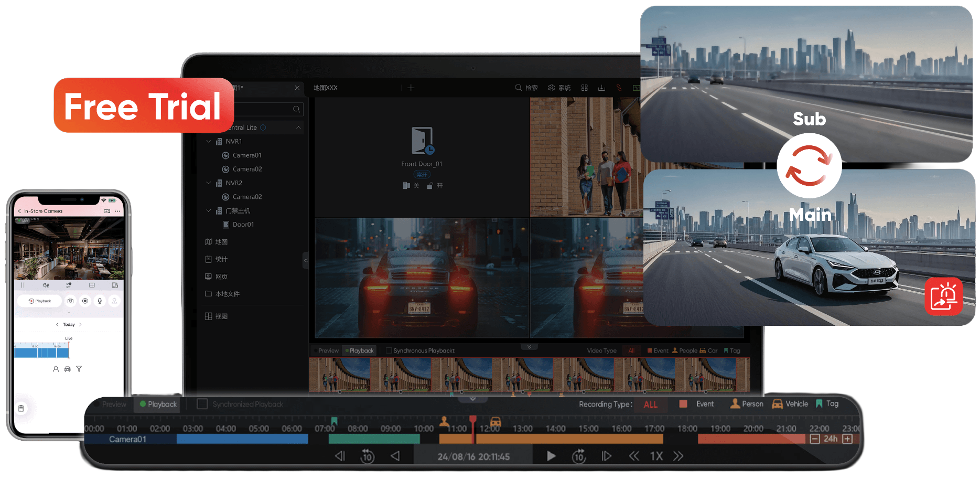The width and height of the screenshot is (980, 478).
Task: Click 检索 search in laptop toolbar
Action: pyautogui.click(x=526, y=88)
